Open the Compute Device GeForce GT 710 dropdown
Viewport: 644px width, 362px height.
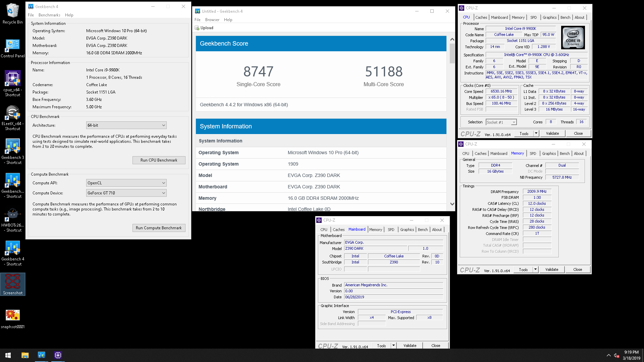(126, 193)
